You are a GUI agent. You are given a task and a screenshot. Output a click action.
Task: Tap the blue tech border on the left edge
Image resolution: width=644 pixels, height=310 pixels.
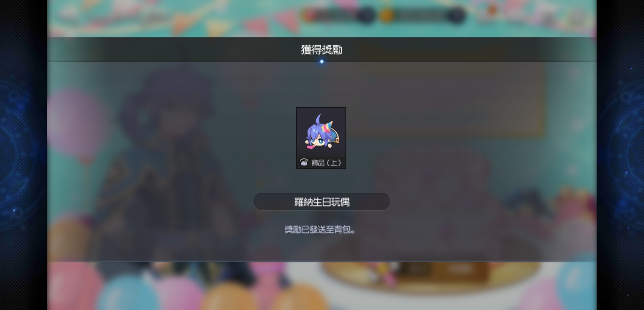click(x=24, y=155)
